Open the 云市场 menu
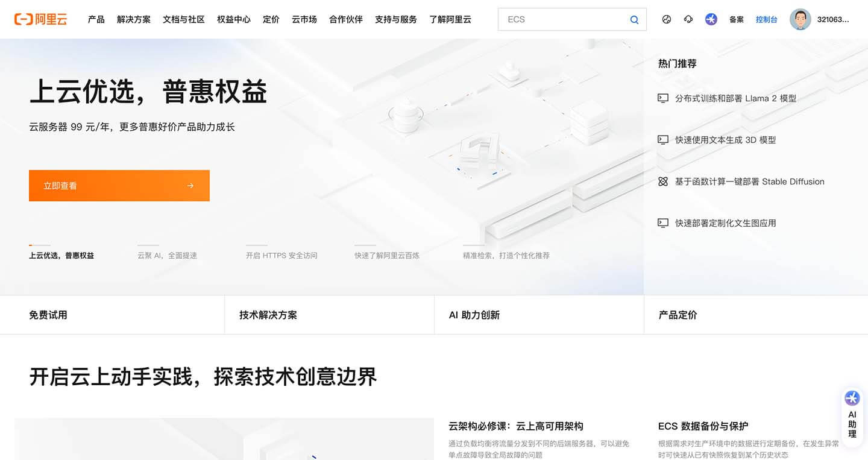Screen dimensions: 868x460 (304, 19)
